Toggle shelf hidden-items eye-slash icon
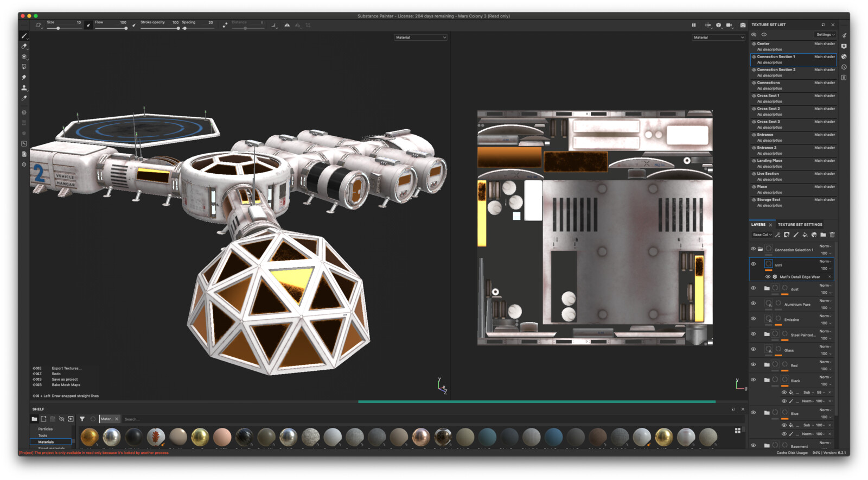This screenshot has width=868, height=480. tap(61, 419)
